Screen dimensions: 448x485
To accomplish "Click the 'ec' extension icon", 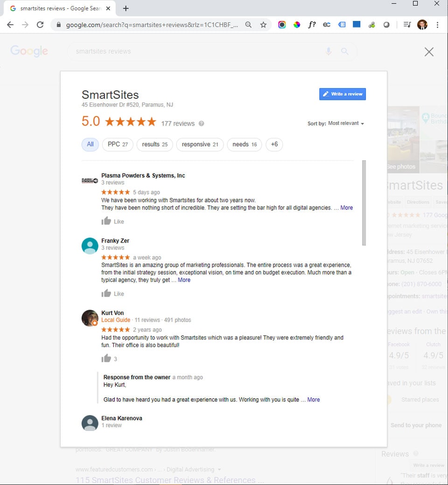I will click(327, 25).
